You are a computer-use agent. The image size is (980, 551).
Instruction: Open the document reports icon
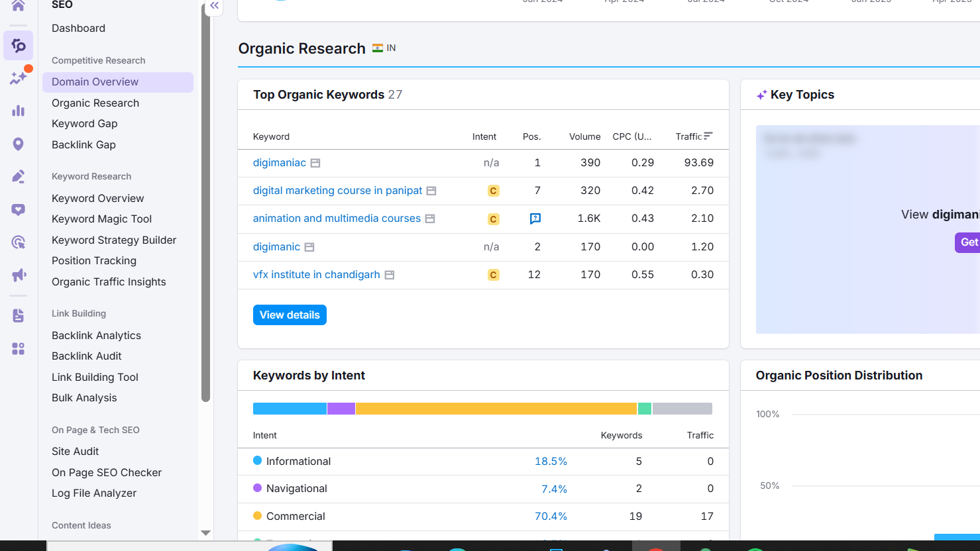pos(18,316)
